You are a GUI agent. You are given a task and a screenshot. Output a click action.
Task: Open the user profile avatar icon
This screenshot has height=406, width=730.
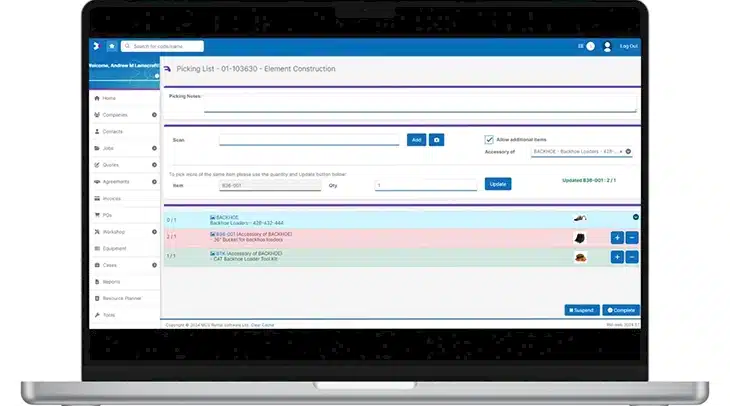[x=607, y=46]
